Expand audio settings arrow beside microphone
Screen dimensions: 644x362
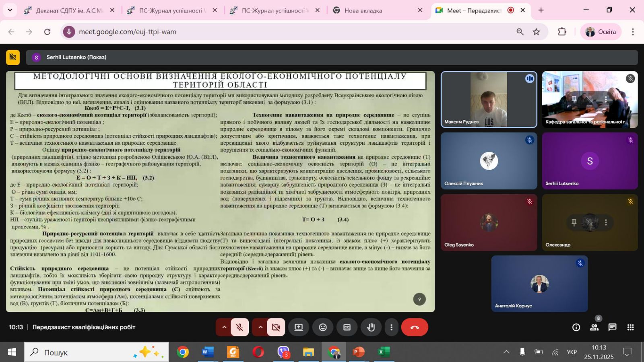(224, 327)
